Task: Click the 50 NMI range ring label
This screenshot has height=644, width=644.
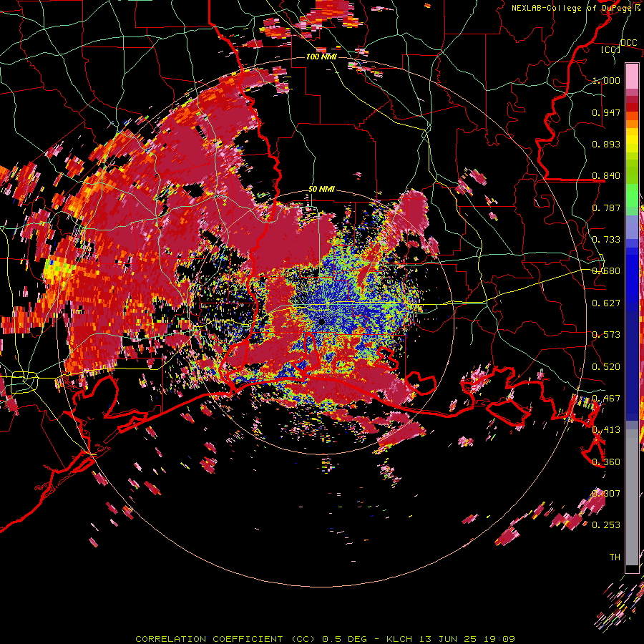Action: coord(321,190)
